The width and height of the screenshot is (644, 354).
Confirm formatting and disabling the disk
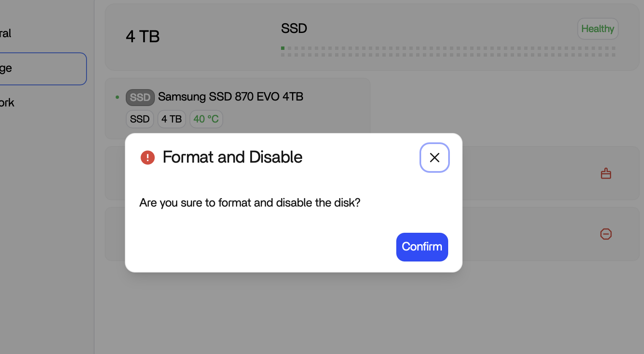click(422, 247)
